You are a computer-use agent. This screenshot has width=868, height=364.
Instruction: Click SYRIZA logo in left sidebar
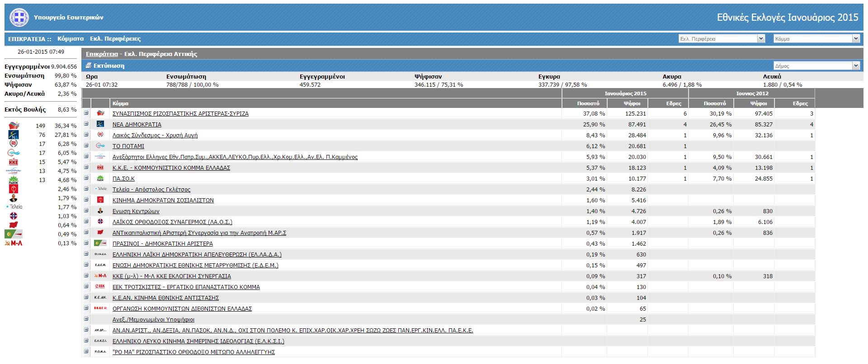pyautogui.click(x=14, y=126)
